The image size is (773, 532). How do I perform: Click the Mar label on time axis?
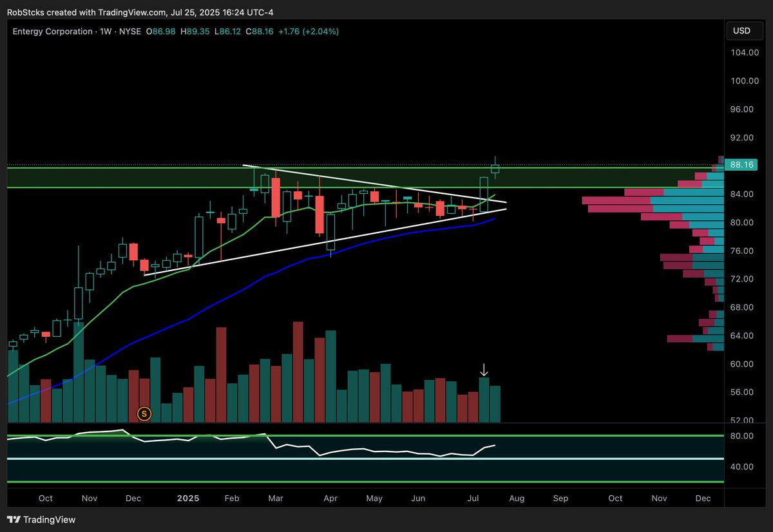276,499
